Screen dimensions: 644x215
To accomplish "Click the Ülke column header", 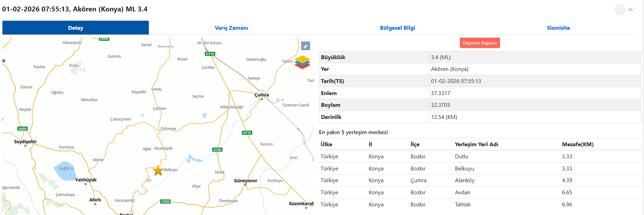I will point(326,144).
